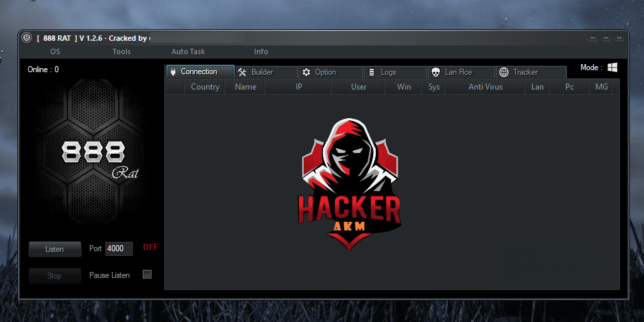Toggle the Pause Listen checkbox

[x=147, y=275]
